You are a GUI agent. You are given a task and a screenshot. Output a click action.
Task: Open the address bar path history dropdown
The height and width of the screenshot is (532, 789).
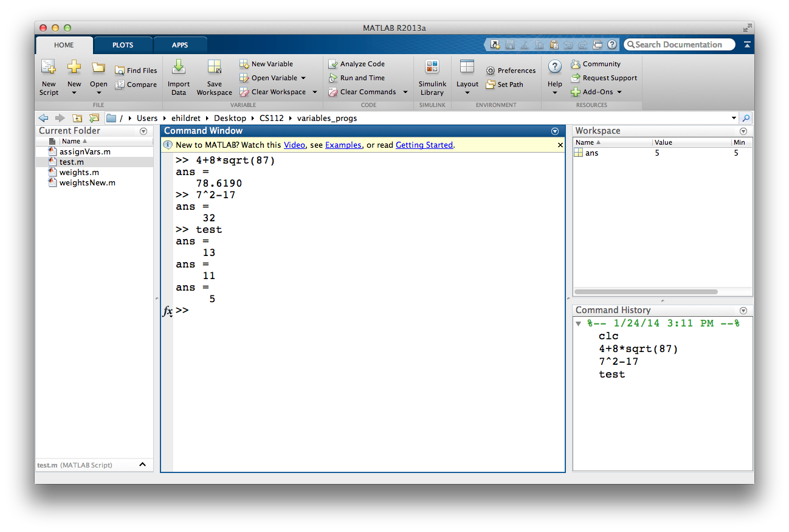[x=734, y=118]
